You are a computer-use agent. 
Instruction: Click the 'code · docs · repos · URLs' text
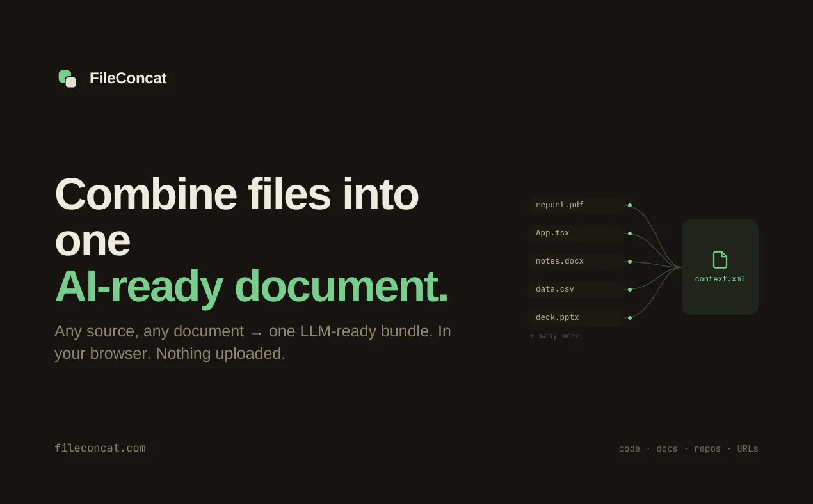click(688, 448)
